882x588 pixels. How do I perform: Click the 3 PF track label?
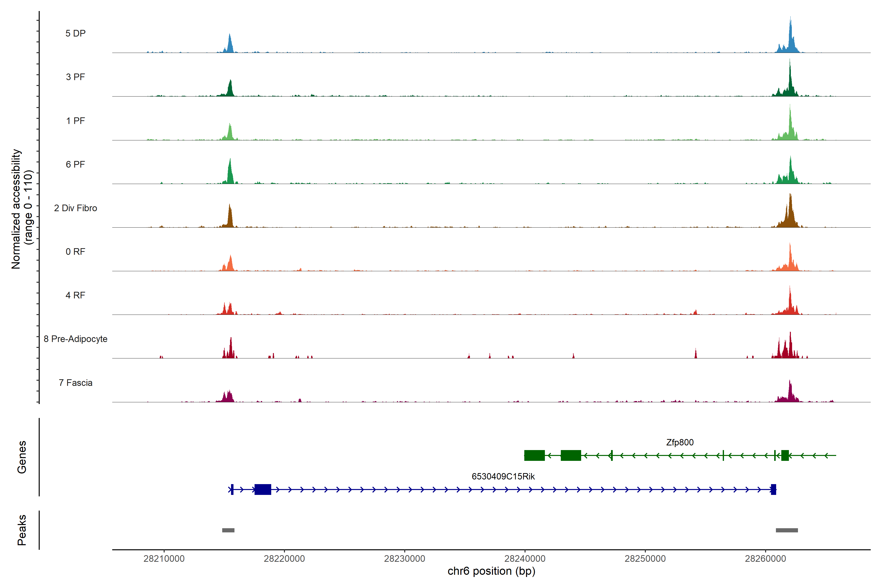[x=75, y=77]
